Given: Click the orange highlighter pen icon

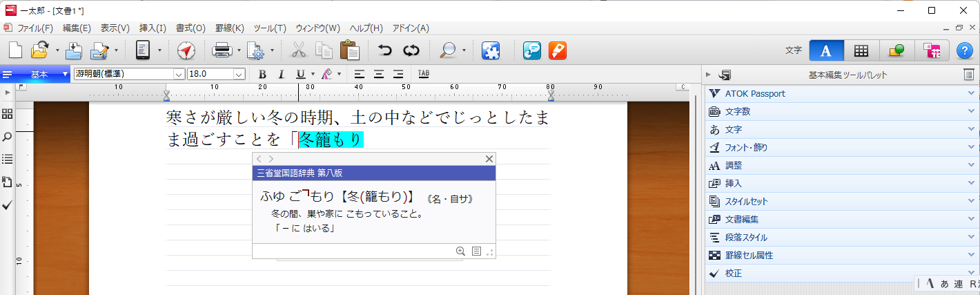Looking at the screenshot, I should point(558,50).
